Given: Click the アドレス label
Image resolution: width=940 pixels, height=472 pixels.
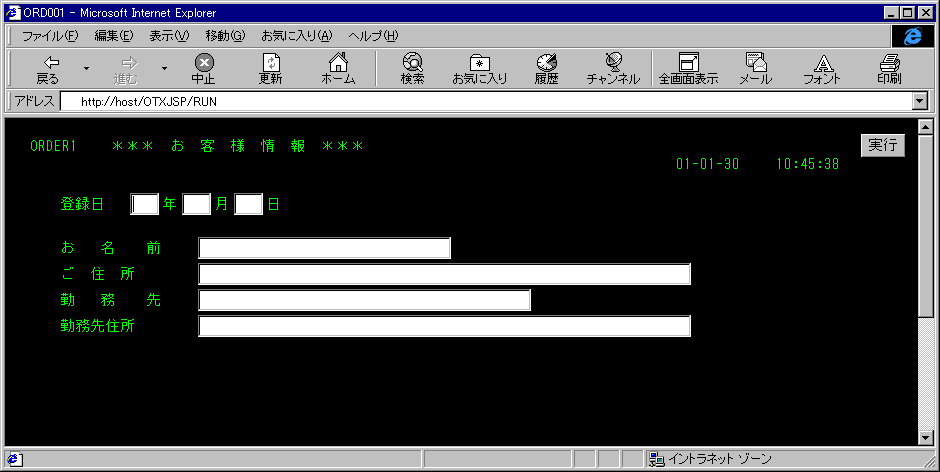Looking at the screenshot, I should coord(35,101).
